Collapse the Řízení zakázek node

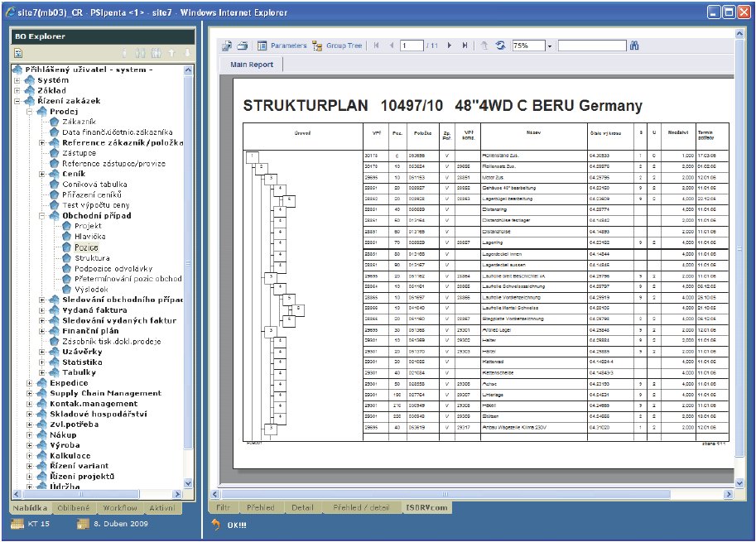[x=17, y=101]
